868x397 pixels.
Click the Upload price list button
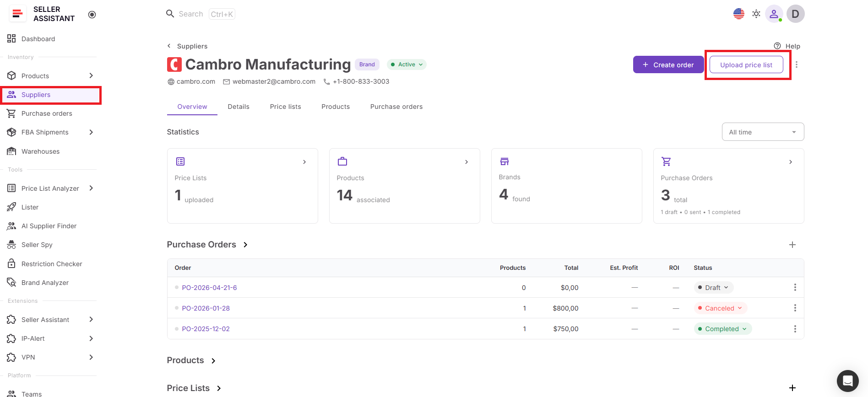click(x=746, y=65)
